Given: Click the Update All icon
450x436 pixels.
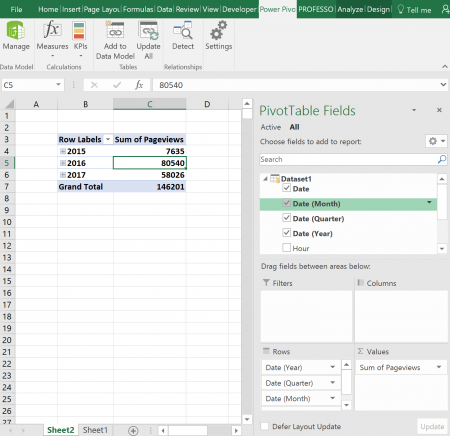Looking at the screenshot, I should tap(148, 30).
